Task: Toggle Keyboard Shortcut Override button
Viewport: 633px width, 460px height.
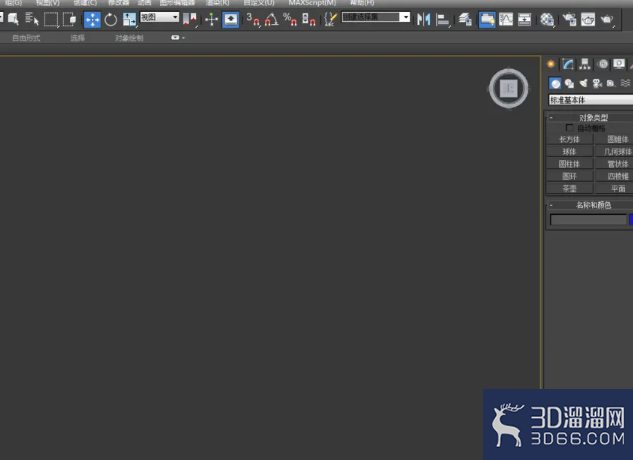Action: pos(231,19)
